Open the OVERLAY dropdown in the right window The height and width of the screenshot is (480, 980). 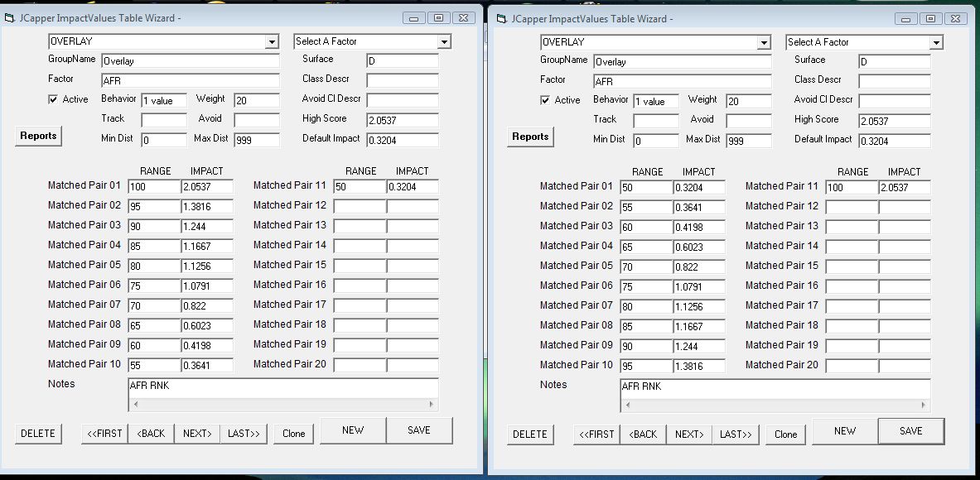763,42
